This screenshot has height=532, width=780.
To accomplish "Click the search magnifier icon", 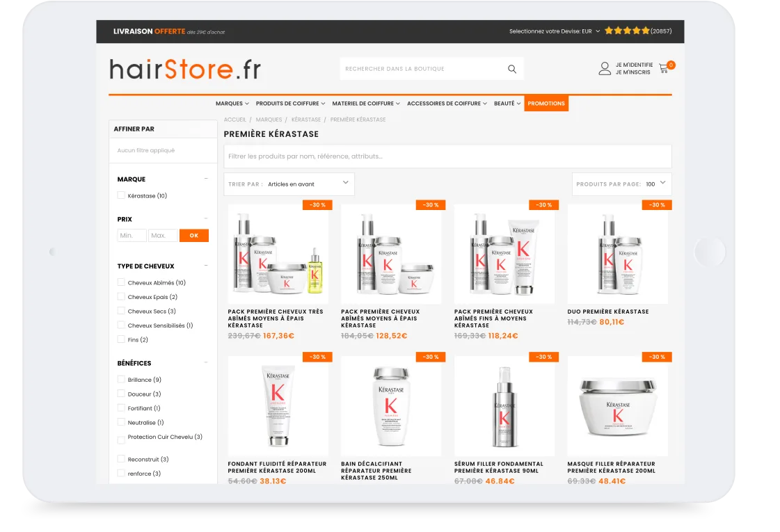I will (511, 68).
